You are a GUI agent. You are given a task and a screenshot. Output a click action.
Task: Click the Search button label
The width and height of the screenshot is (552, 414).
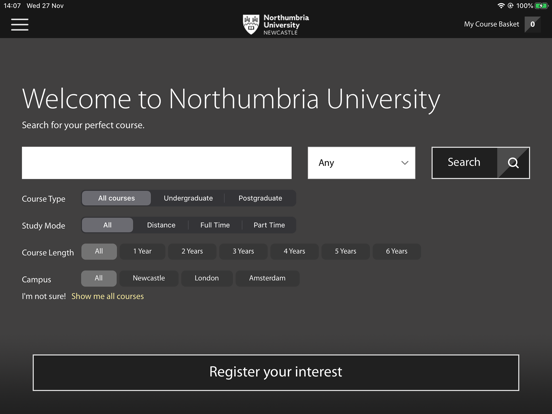[464, 162]
